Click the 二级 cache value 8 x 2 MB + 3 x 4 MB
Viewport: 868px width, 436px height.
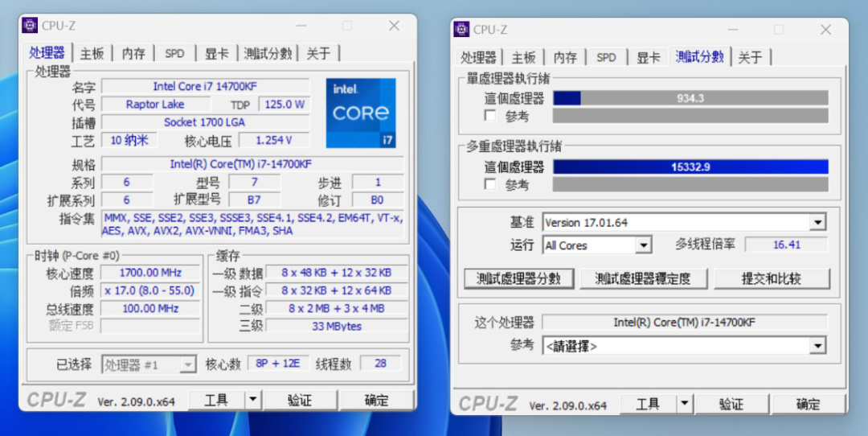[x=337, y=309]
